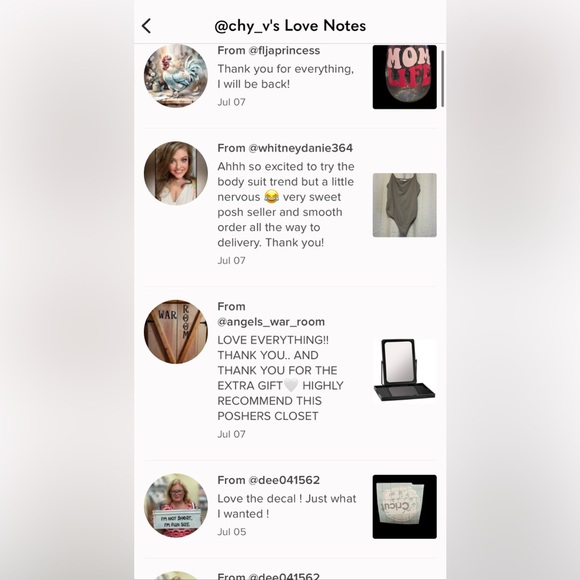This screenshot has width=580, height=580.
Task: Open the @fljaprincess username link
Action: (x=284, y=50)
